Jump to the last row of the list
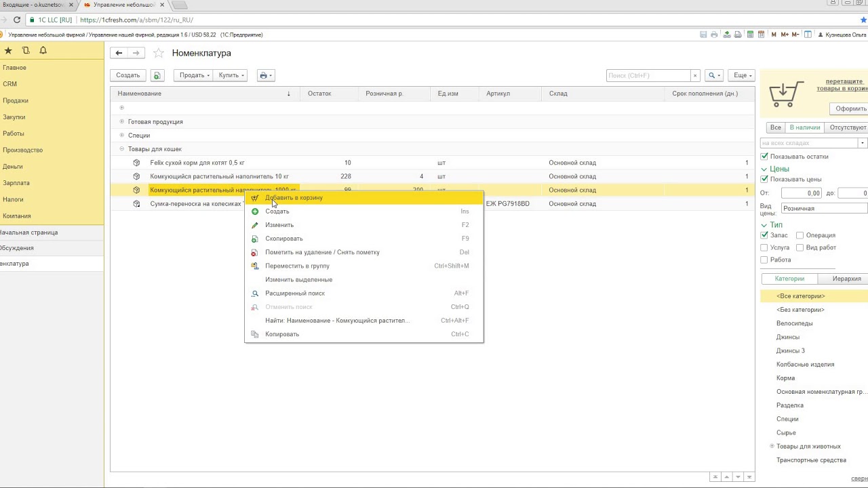868x488 pixels. click(749, 477)
